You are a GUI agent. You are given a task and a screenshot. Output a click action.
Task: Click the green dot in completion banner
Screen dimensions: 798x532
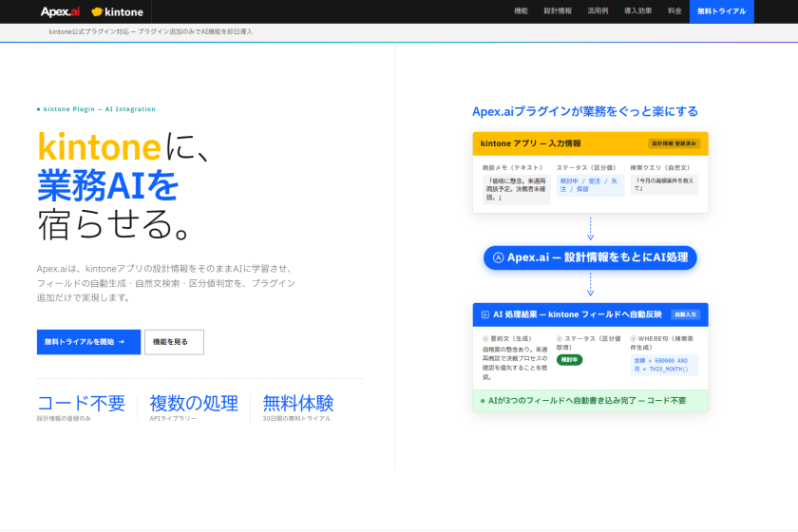(483, 401)
